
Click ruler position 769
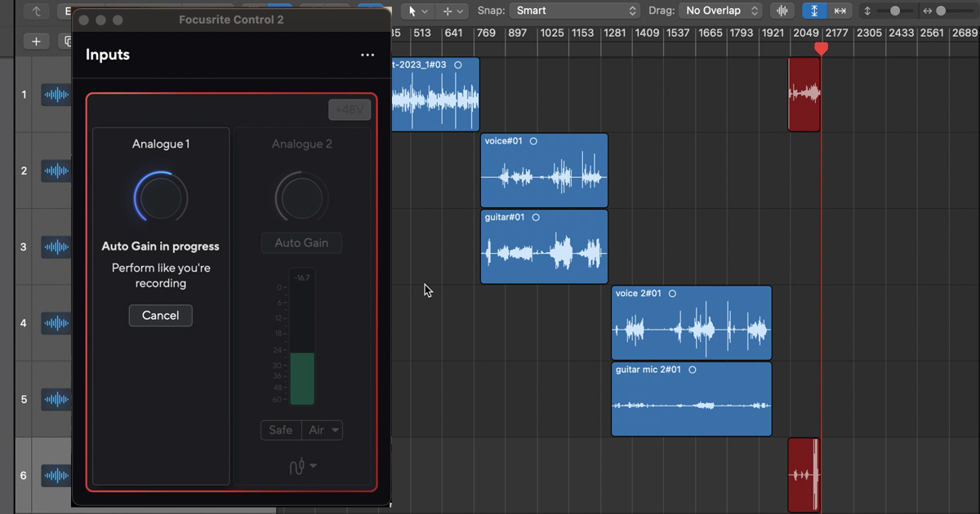tap(486, 33)
